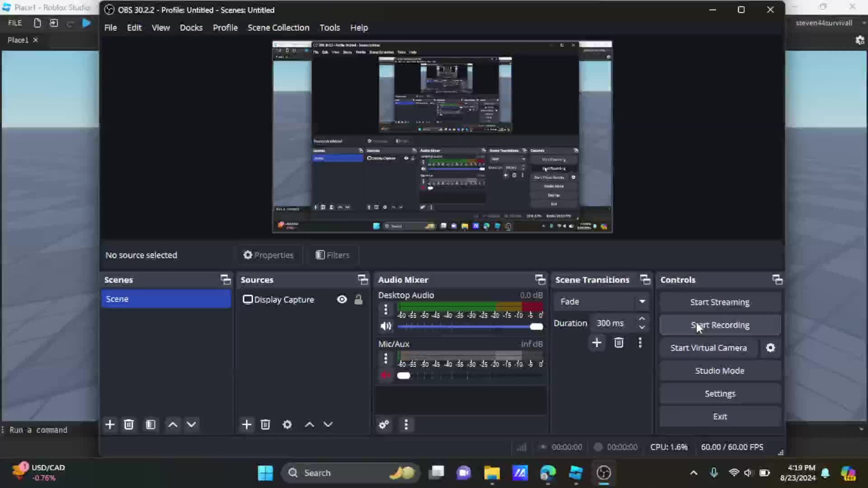Undock the Audio Mixer panel
Viewport: 868px width, 488px height.
540,280
